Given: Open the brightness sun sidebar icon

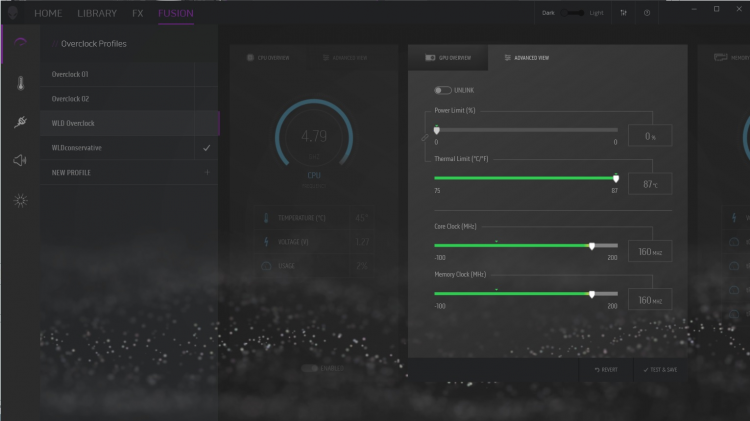Looking at the screenshot, I should point(20,200).
